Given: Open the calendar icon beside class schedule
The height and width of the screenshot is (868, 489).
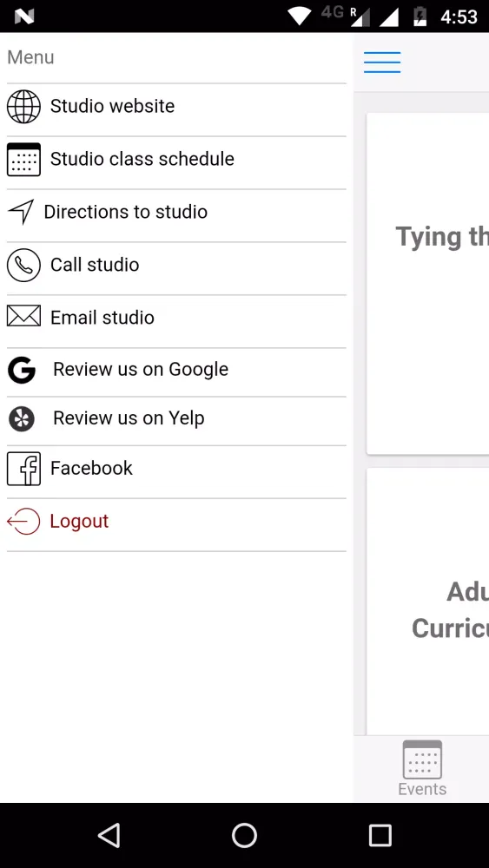Looking at the screenshot, I should tap(23, 160).
